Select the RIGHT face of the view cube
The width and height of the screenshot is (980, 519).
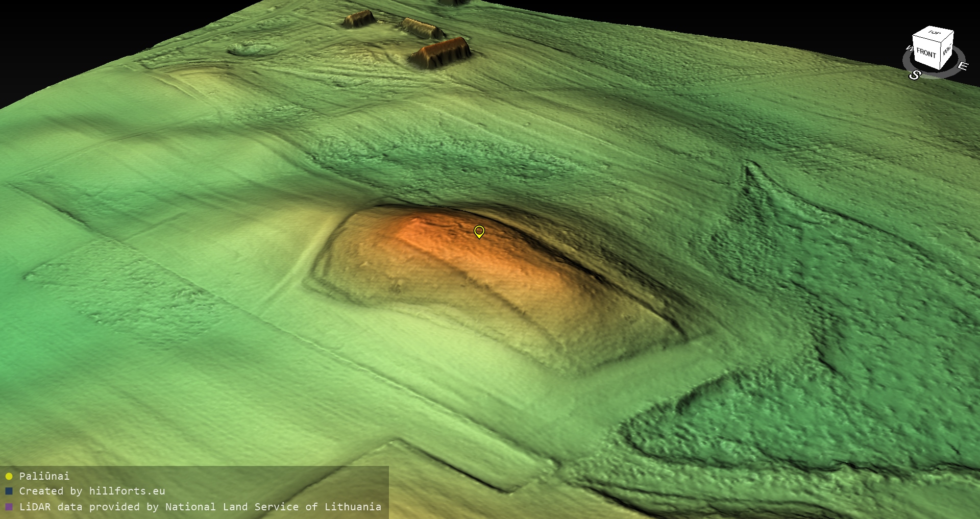coord(947,51)
